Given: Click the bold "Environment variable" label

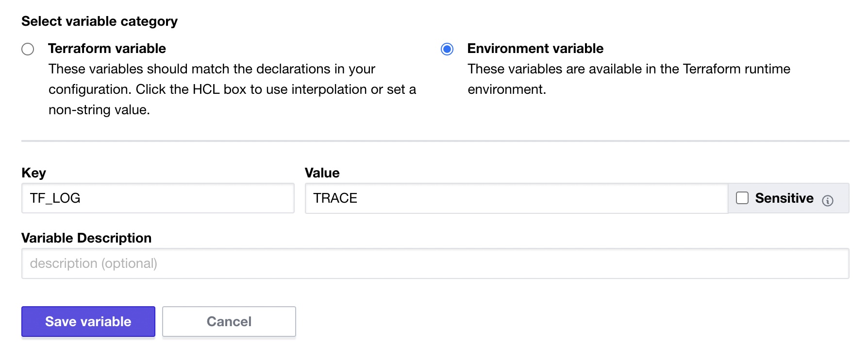Looking at the screenshot, I should 535,49.
